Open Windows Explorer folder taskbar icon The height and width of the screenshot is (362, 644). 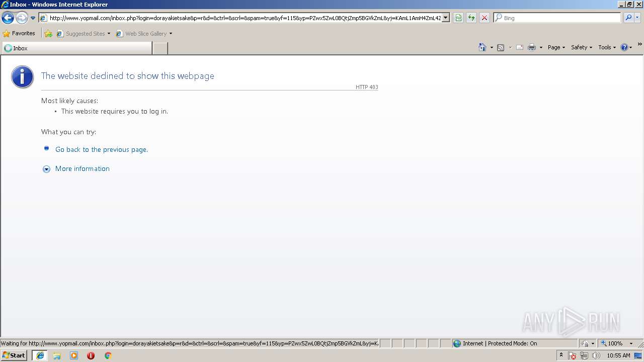tap(57, 355)
